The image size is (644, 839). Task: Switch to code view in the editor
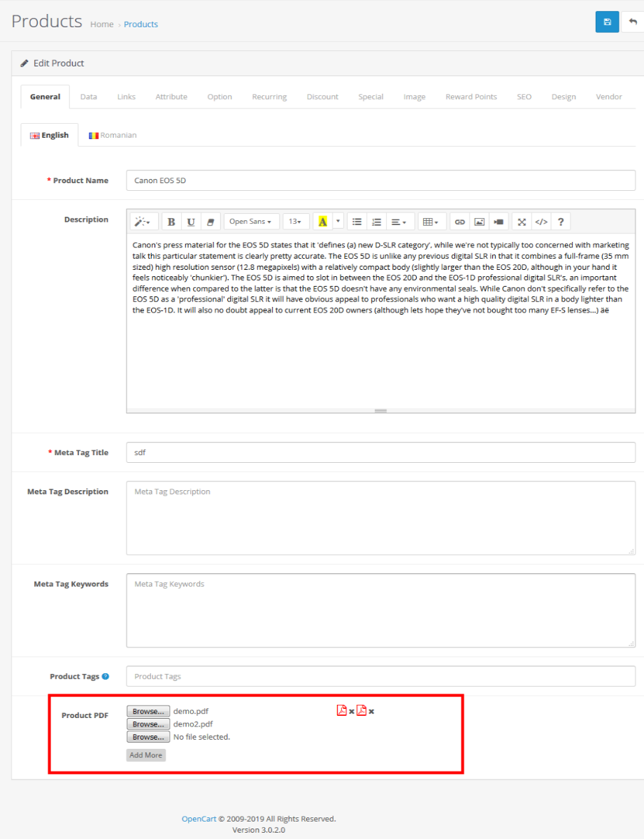coord(541,222)
